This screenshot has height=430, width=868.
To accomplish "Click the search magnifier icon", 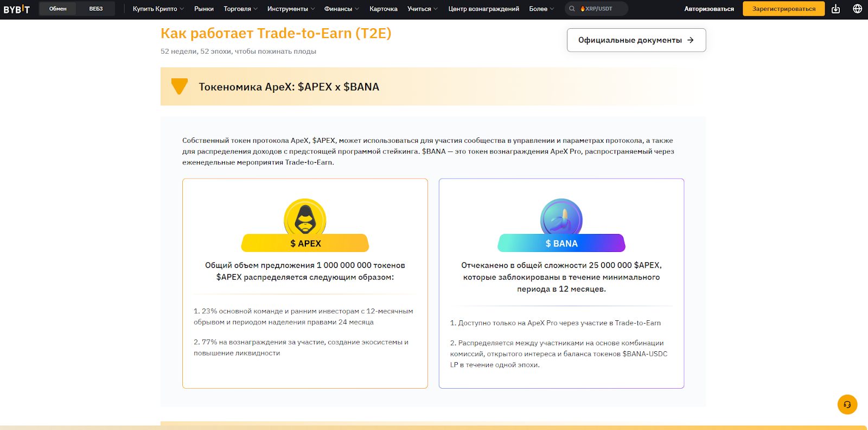I will point(572,9).
